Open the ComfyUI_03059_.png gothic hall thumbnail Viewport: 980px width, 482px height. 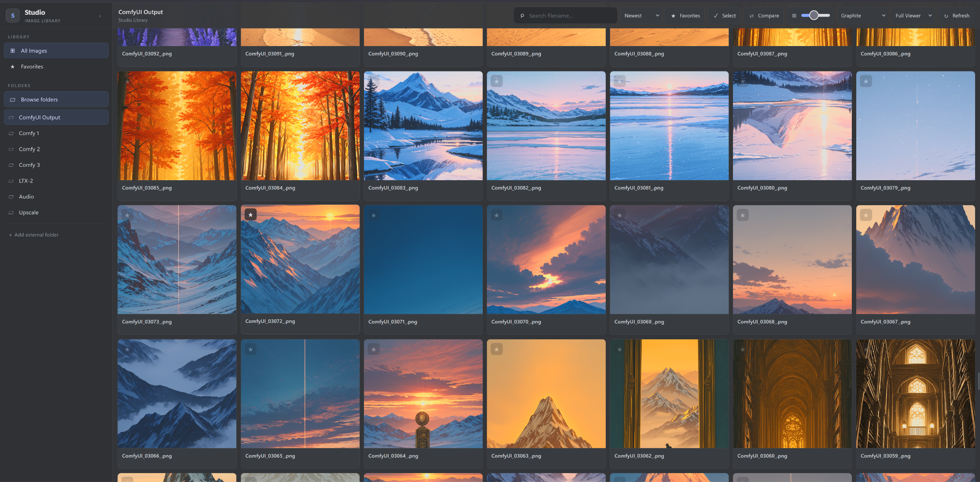916,394
